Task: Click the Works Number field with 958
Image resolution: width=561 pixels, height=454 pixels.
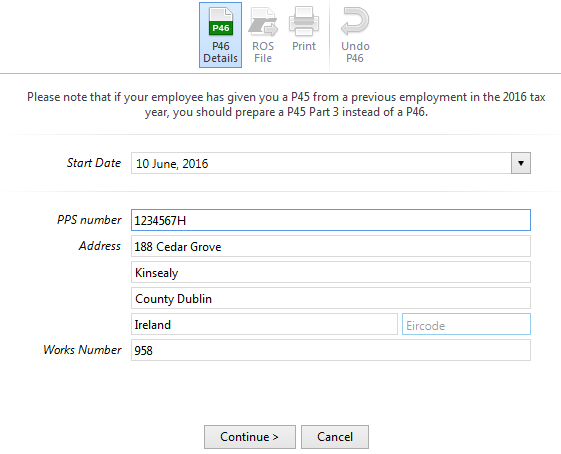Action: 331,350
